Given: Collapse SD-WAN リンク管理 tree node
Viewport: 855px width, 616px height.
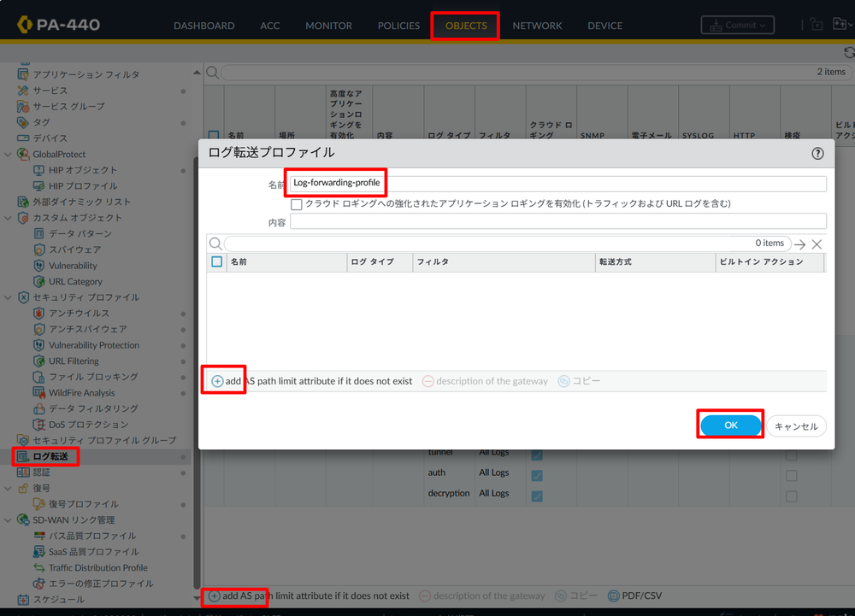Looking at the screenshot, I should click(8, 520).
